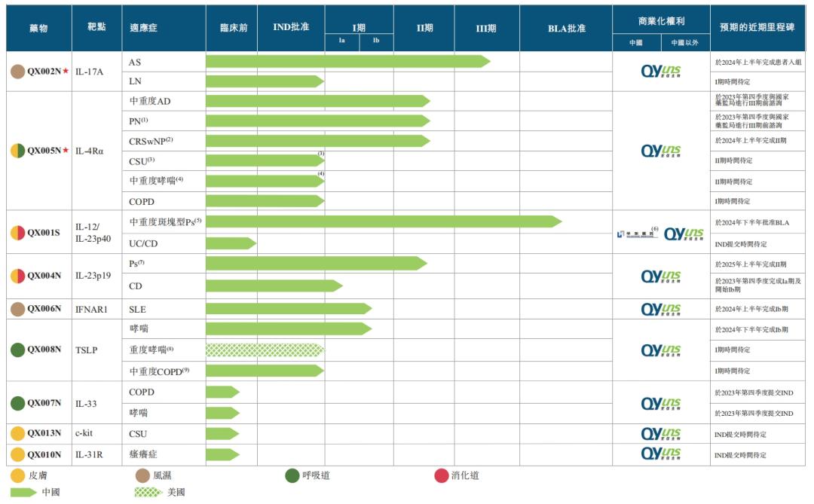Click the green circle beside QX008N
The image size is (814, 504).
coord(17,350)
